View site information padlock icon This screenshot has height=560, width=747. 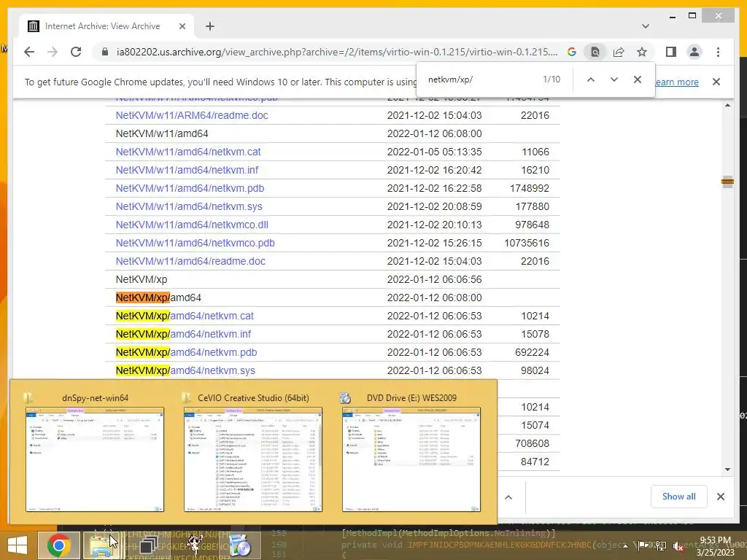click(x=105, y=52)
